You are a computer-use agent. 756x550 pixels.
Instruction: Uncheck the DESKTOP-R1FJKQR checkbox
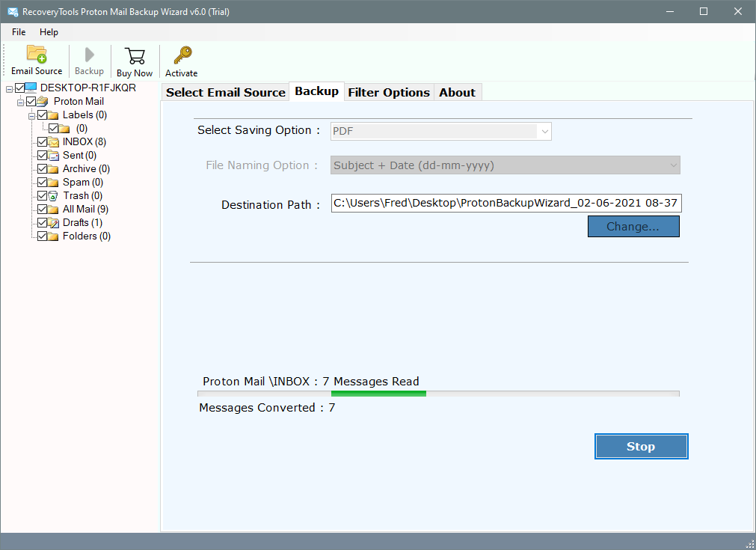point(19,88)
